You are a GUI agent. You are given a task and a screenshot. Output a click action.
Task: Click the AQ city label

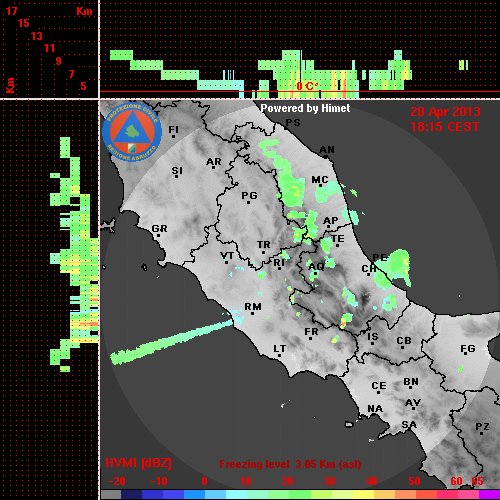pyautogui.click(x=316, y=267)
